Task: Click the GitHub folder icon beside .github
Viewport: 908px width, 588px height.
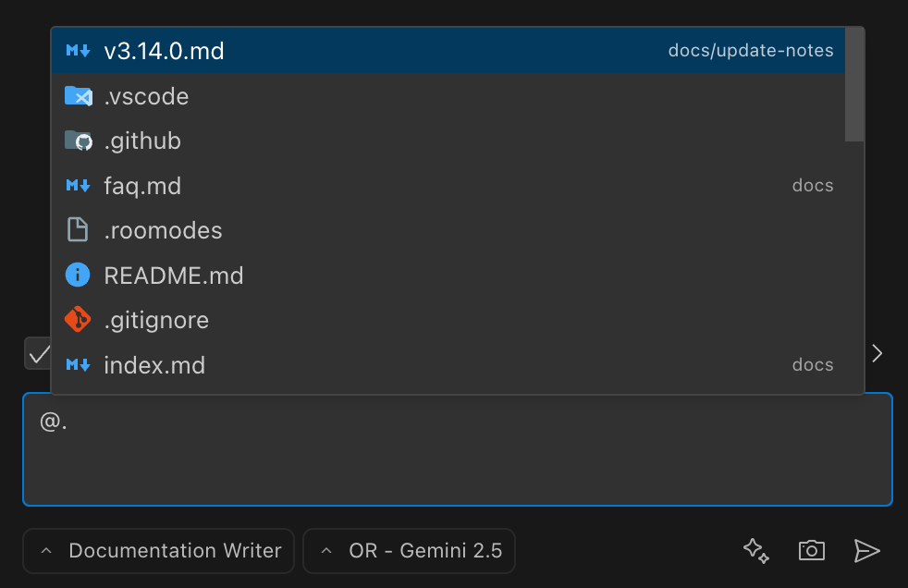Action: [x=78, y=141]
